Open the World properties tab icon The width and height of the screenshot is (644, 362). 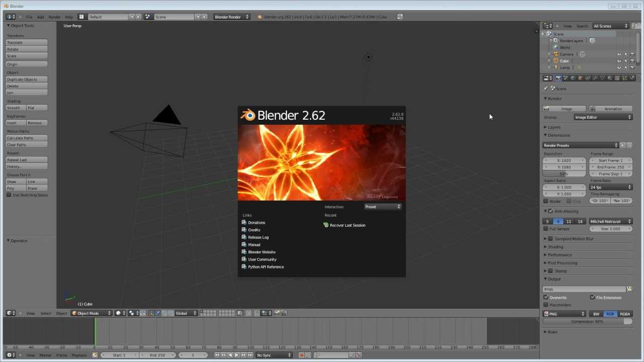click(573, 78)
